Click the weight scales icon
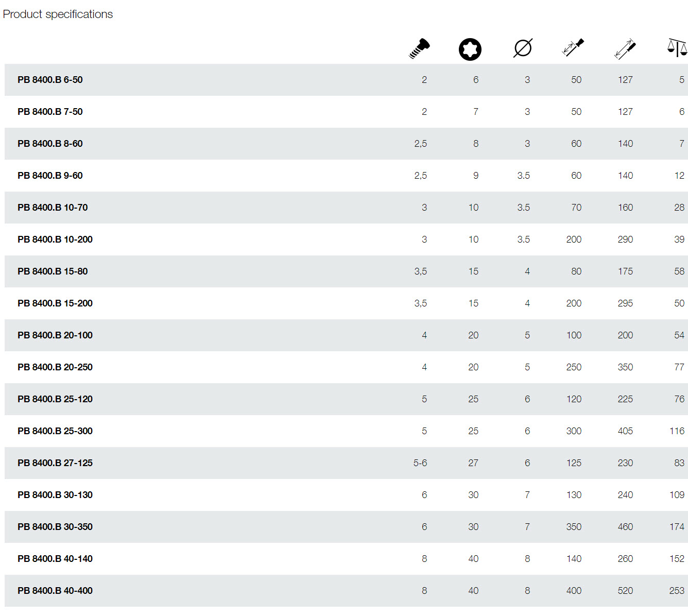The image size is (688, 616). (677, 47)
